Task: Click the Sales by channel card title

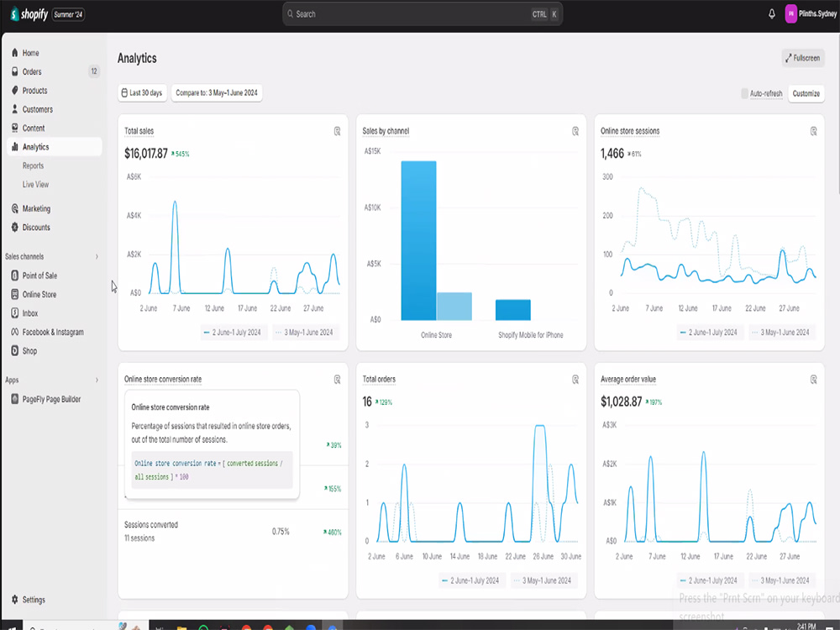Action: point(386,131)
